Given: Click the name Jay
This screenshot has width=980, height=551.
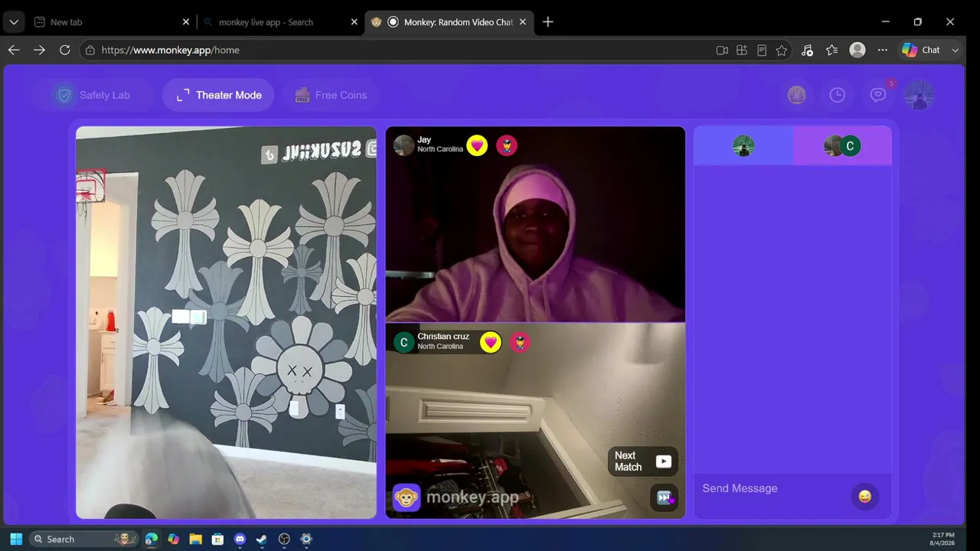Looking at the screenshot, I should (x=424, y=140).
